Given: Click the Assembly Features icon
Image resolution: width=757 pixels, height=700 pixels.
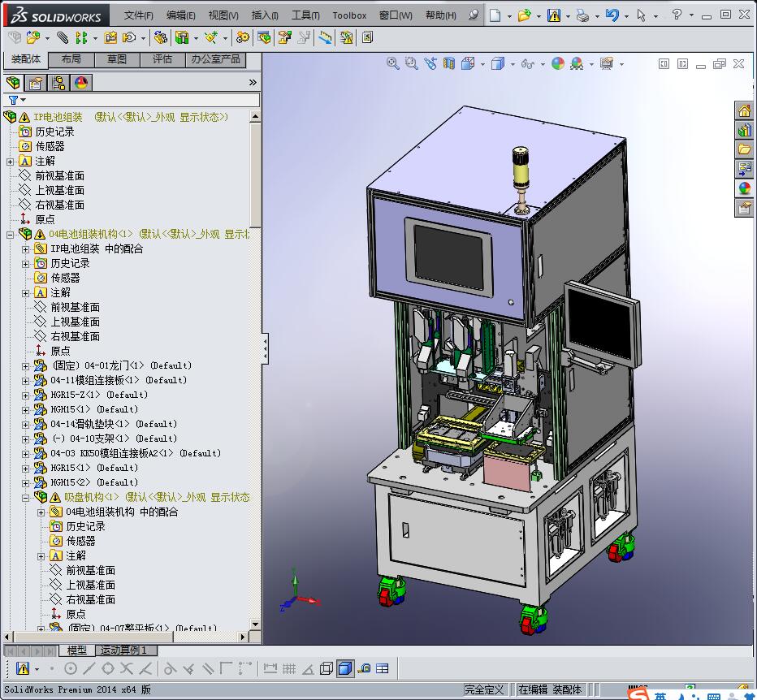Looking at the screenshot, I should 182,37.
